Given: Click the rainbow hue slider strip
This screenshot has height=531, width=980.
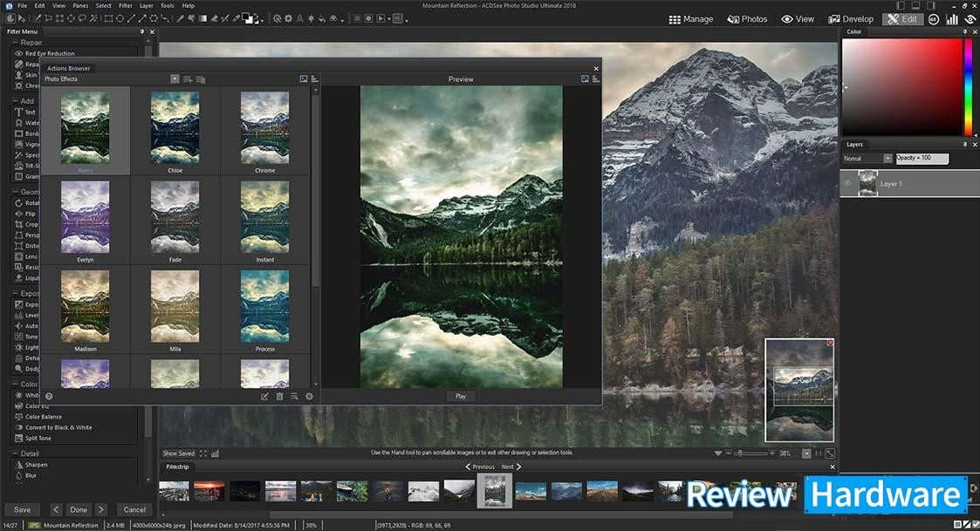Looking at the screenshot, I should [x=968, y=86].
